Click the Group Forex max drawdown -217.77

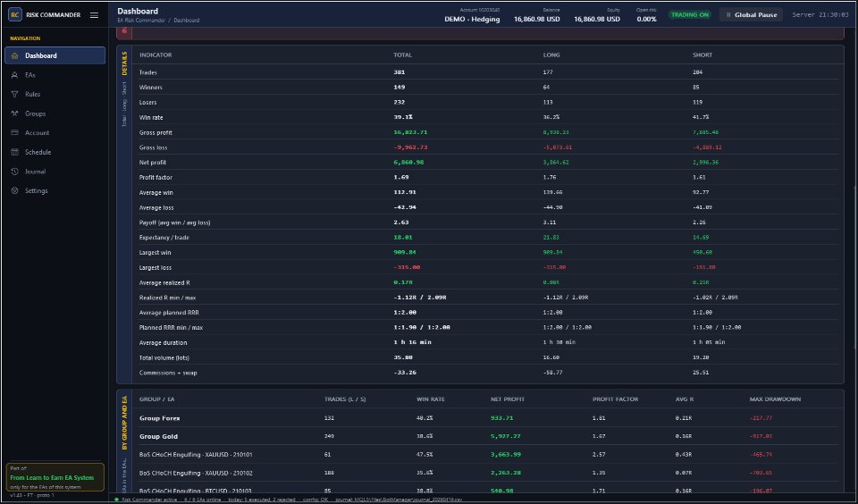click(761, 418)
